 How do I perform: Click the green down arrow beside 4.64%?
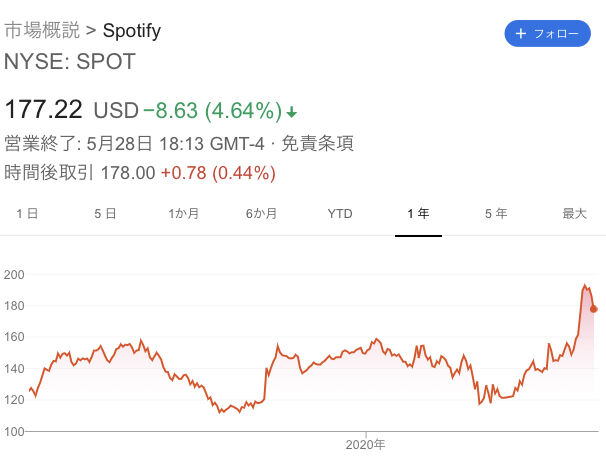[x=291, y=110]
